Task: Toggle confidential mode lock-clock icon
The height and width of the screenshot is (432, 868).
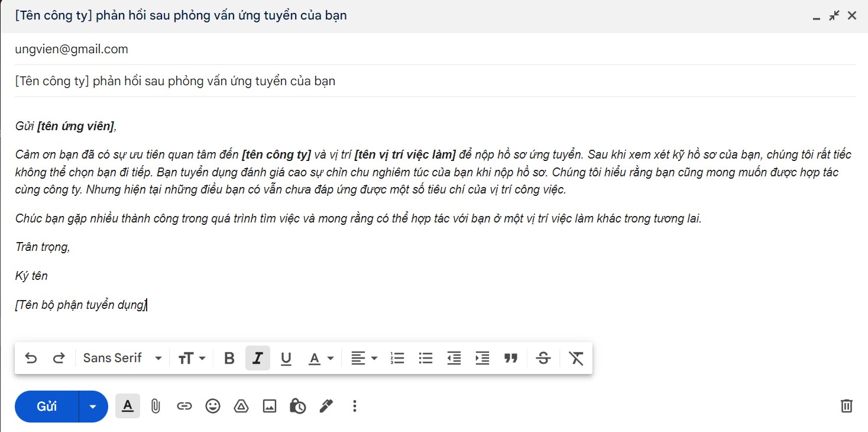Action: point(298,406)
